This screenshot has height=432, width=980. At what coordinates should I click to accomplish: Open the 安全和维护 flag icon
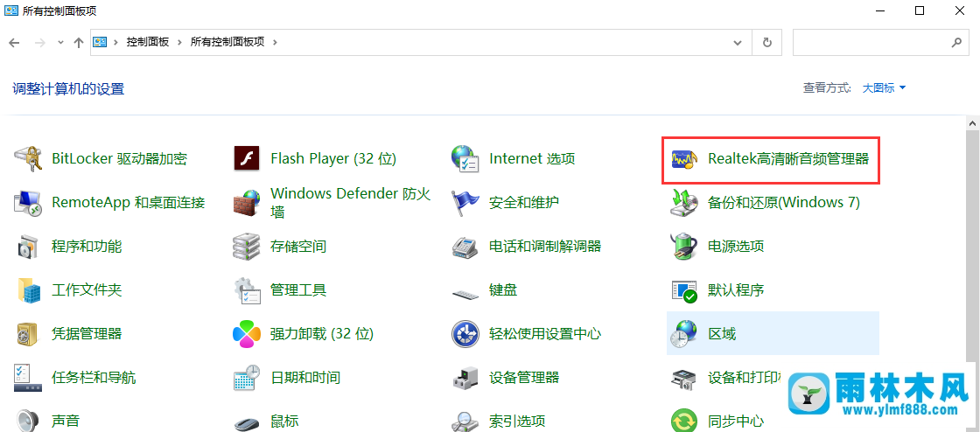[x=465, y=202]
